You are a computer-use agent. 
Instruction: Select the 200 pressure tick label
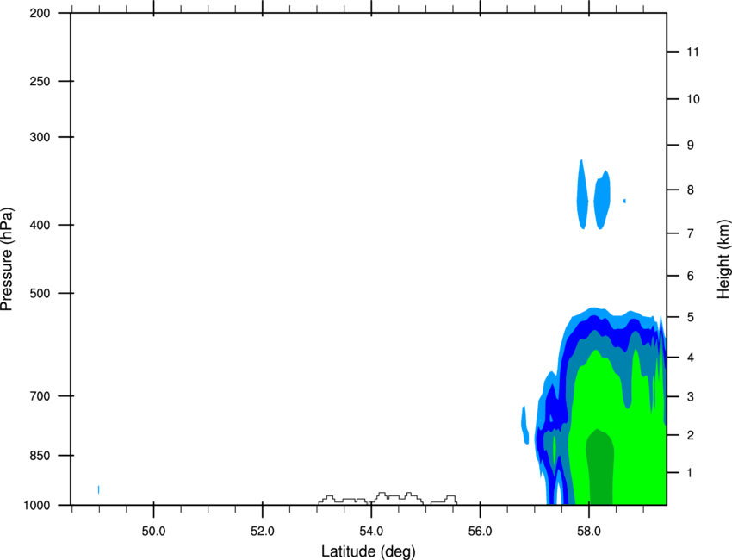pyautogui.click(x=40, y=13)
